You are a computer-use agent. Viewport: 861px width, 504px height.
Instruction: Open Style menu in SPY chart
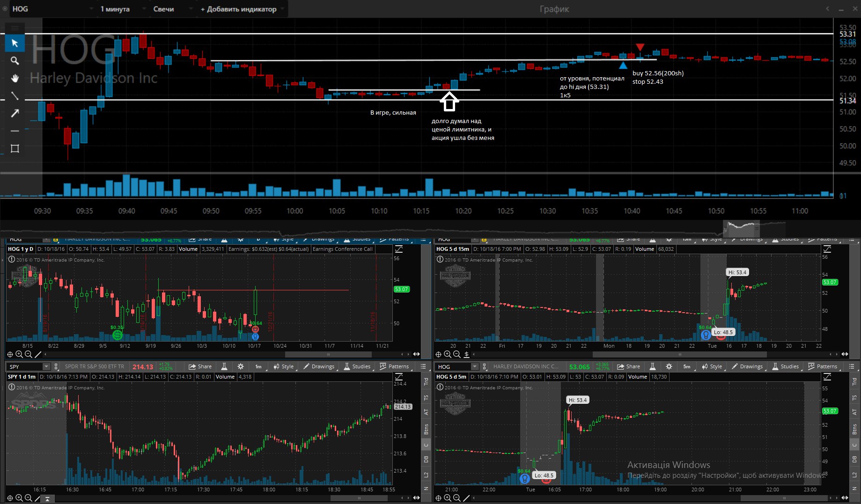pyautogui.click(x=284, y=366)
